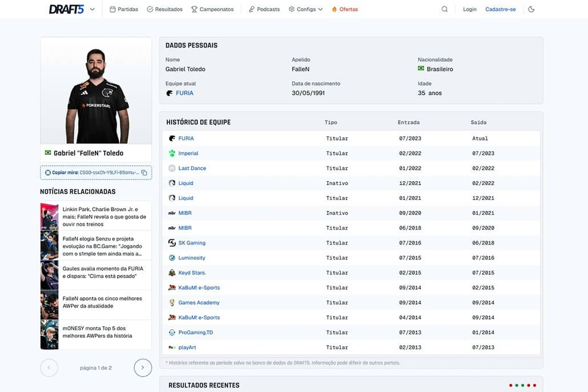Image resolution: width=588 pixels, height=392 pixels.
Task: Click the Last Dance logo icon
Action: (172, 168)
